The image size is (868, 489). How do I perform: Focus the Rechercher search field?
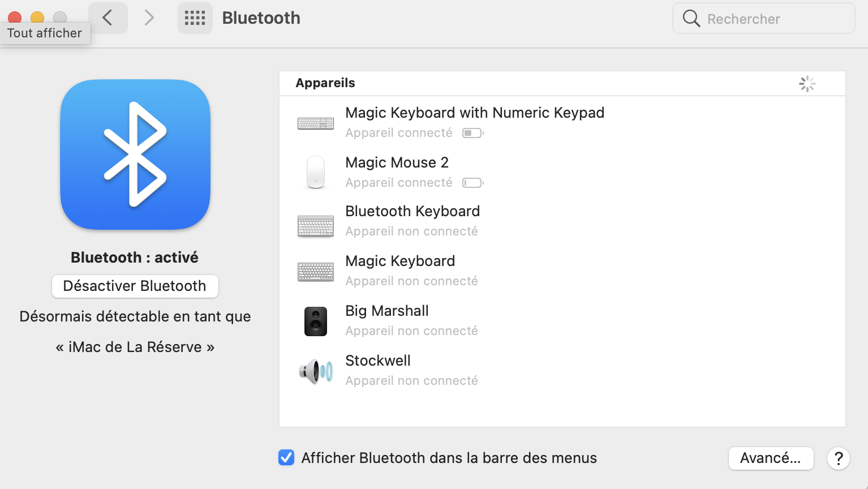(x=763, y=19)
